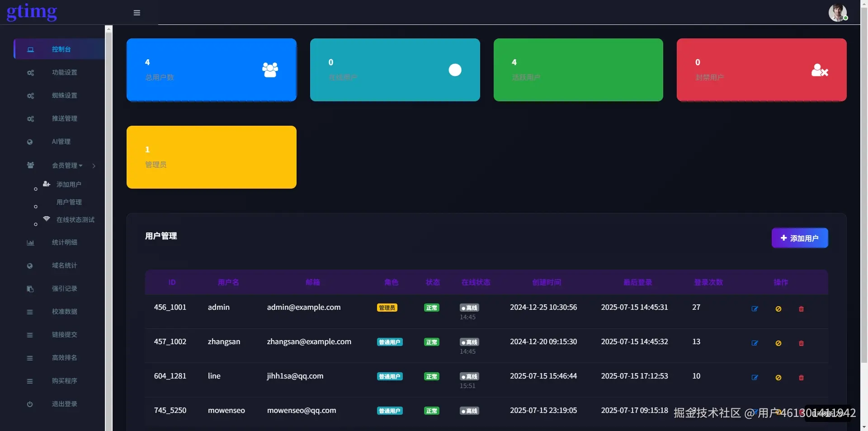Viewport: 868px width, 431px height.
Task: Click the users icon beside 会员管理
Action: [x=30, y=165]
